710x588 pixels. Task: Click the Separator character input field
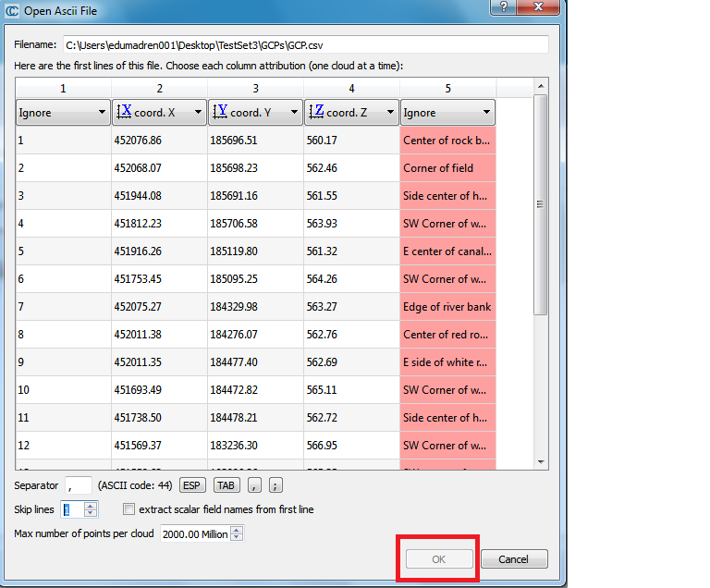point(78,485)
